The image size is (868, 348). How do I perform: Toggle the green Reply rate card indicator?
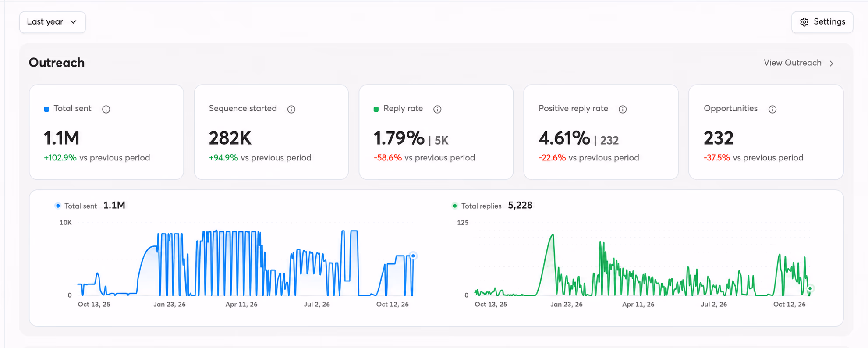pyautogui.click(x=376, y=109)
